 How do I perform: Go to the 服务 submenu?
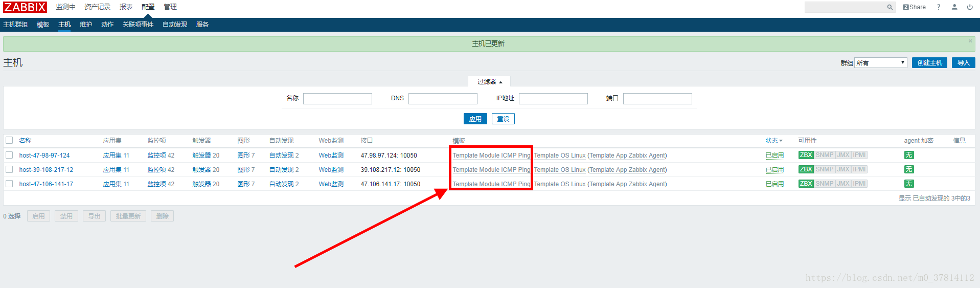[x=202, y=25]
